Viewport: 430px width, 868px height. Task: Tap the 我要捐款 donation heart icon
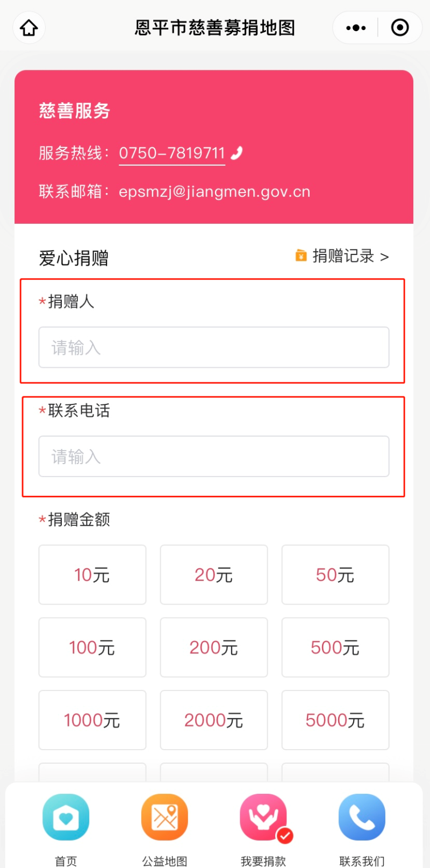tap(263, 817)
